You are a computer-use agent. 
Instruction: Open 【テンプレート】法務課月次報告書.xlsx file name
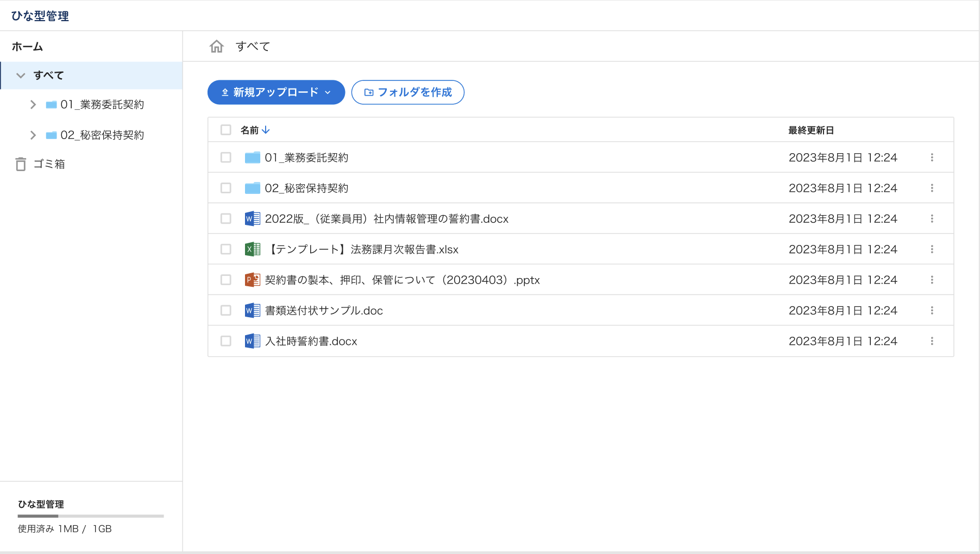tap(363, 249)
